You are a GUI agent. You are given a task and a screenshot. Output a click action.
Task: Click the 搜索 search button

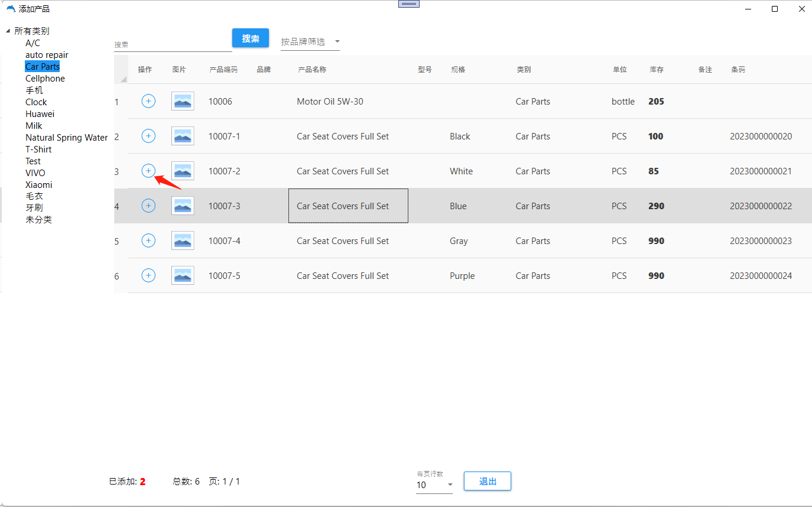tap(251, 38)
